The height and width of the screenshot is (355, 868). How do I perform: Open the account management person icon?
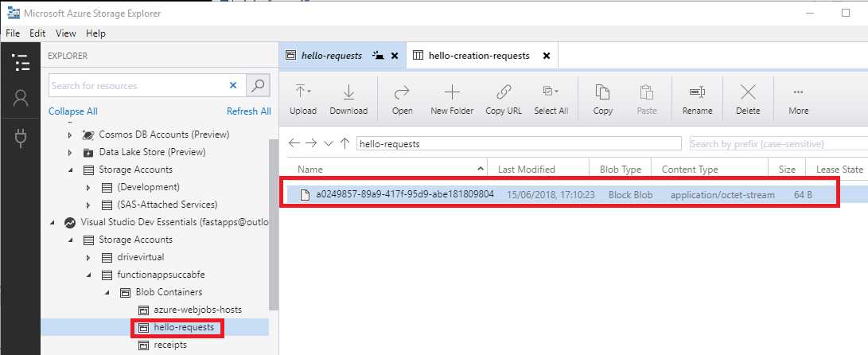click(21, 99)
